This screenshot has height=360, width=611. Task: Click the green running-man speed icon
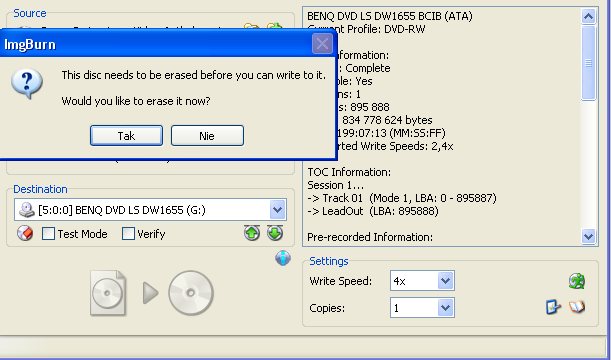pos(577,281)
